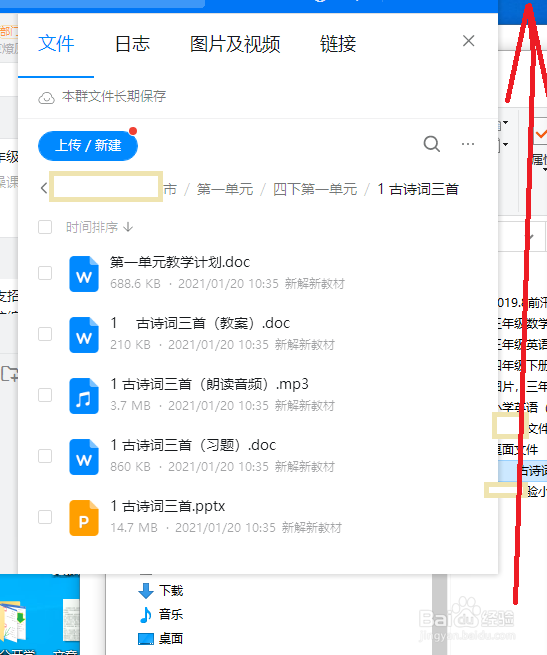The width and height of the screenshot is (547, 655).
Task: Click Word icon of 第一单元教学计划.doc
Action: 84,274
